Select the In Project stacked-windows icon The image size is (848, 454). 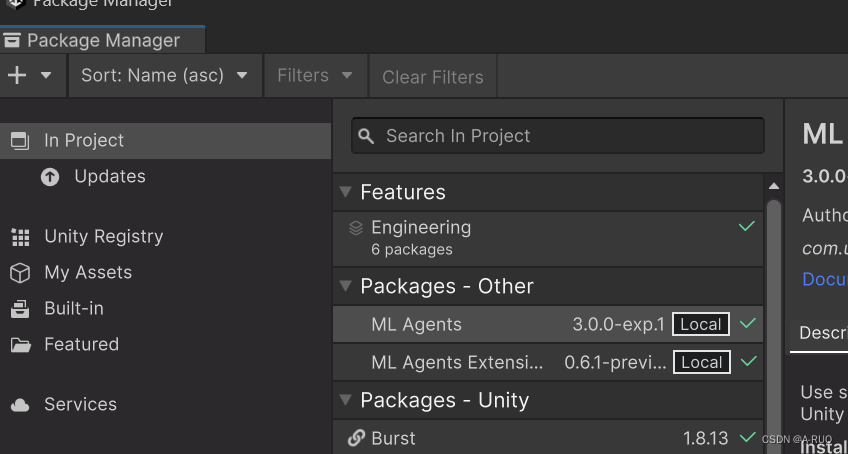[x=20, y=141]
